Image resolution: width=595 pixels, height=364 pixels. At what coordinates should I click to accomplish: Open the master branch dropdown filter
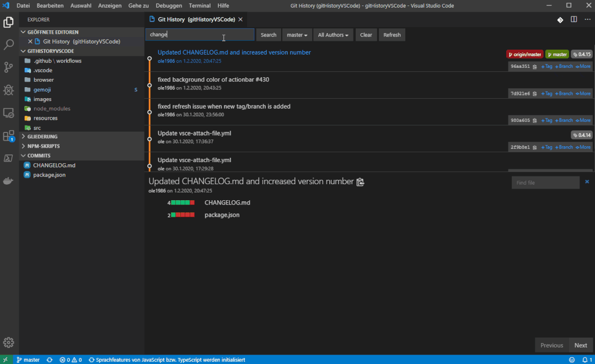[x=297, y=34]
